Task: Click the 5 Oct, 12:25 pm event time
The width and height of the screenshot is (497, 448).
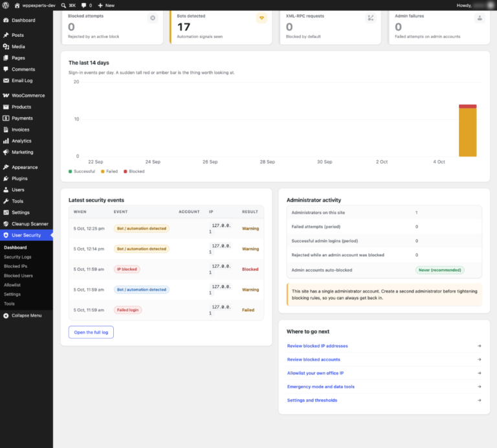Action: click(89, 229)
